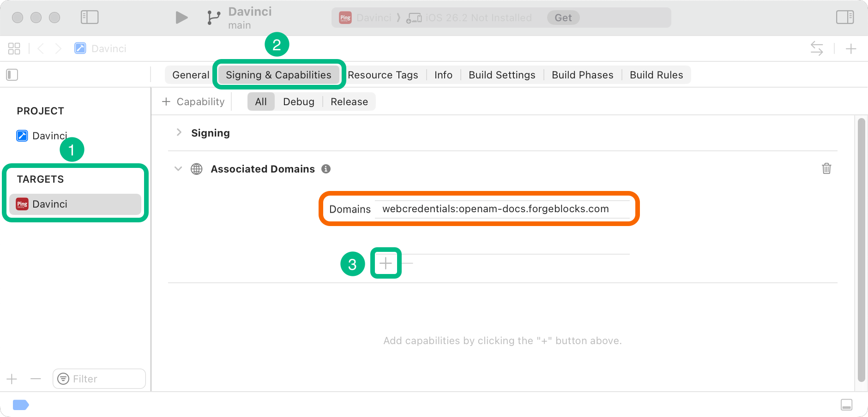Select the Davinci project icon in the jump bar
The width and height of the screenshot is (868, 417).
[x=81, y=48]
